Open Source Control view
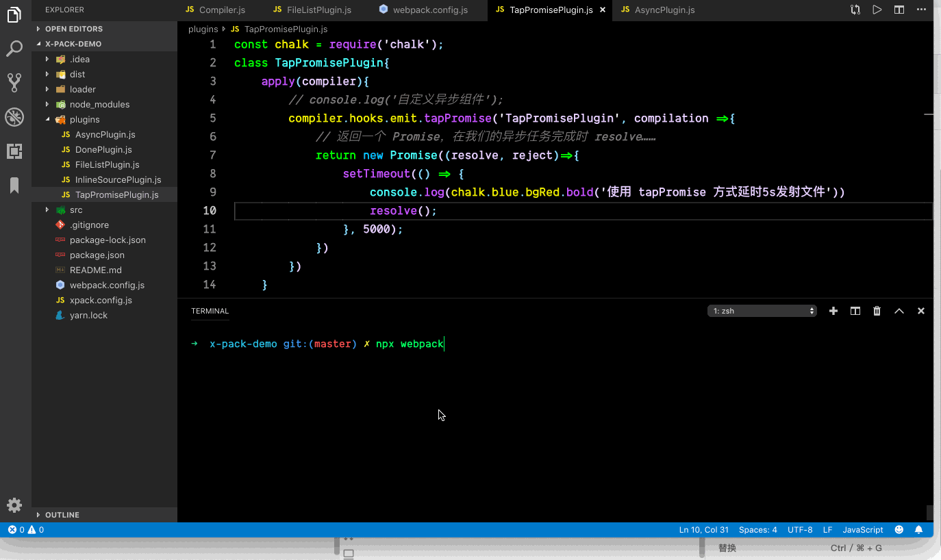This screenshot has height=560, width=941. 14,83
